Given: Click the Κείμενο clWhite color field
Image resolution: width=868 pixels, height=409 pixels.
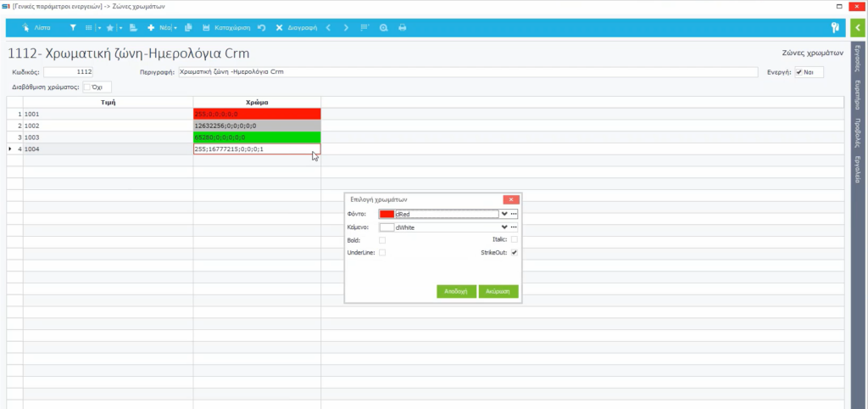Looking at the screenshot, I should click(x=446, y=227).
